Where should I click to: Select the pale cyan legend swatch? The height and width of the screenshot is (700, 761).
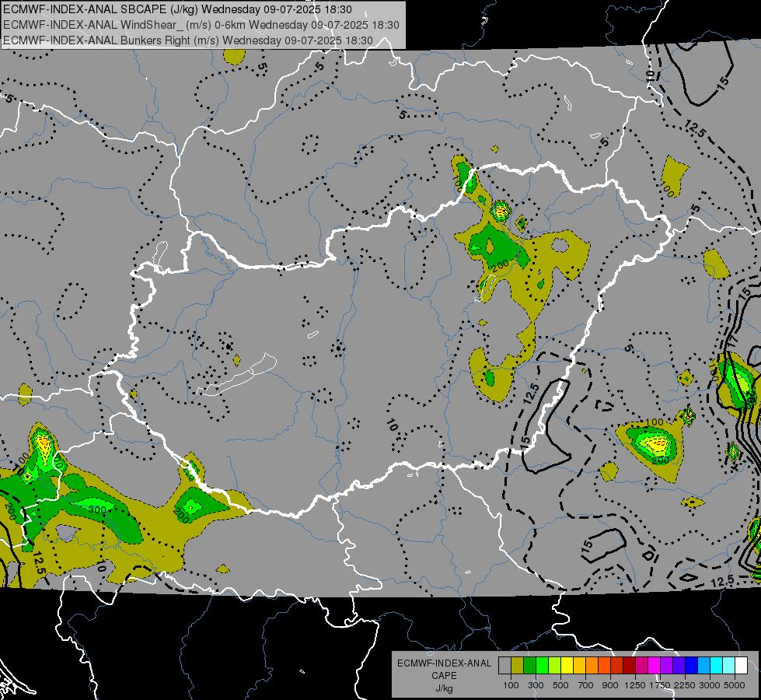click(729, 665)
